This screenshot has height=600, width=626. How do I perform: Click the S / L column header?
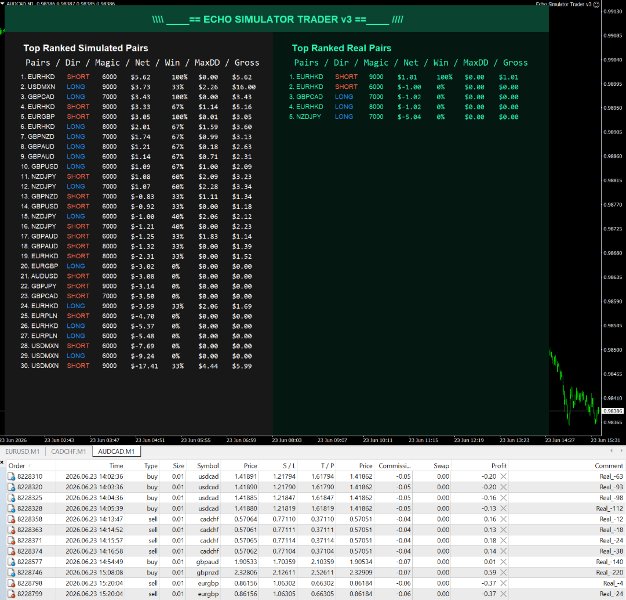[x=289, y=466]
